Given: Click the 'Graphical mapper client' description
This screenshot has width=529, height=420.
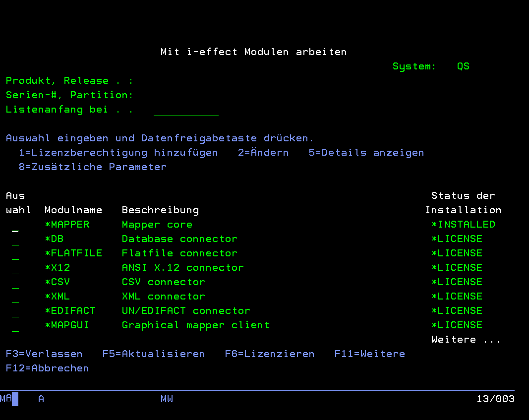Looking at the screenshot, I should (195, 325).
